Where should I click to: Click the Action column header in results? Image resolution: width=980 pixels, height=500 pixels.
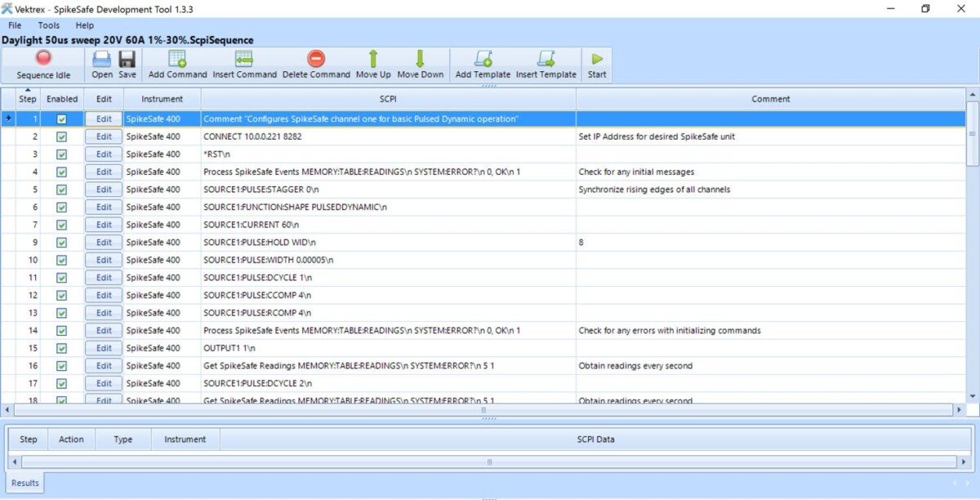pos(71,439)
